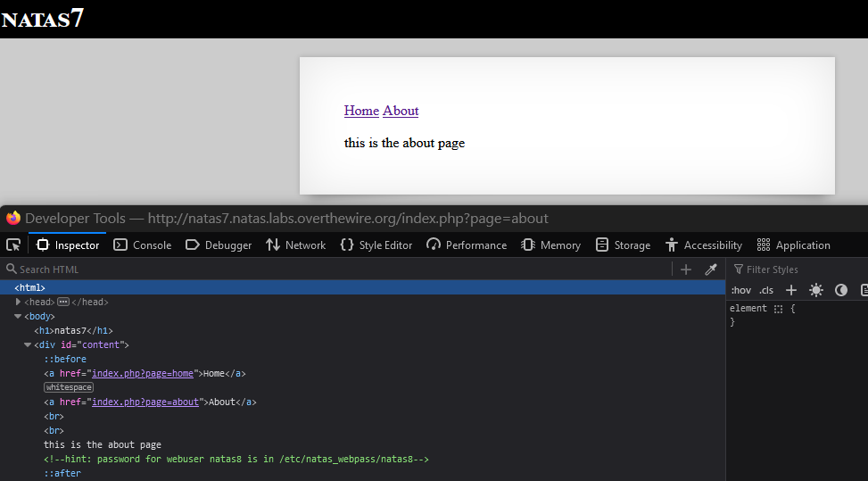
Task: Expand the head element node
Action: coord(18,302)
